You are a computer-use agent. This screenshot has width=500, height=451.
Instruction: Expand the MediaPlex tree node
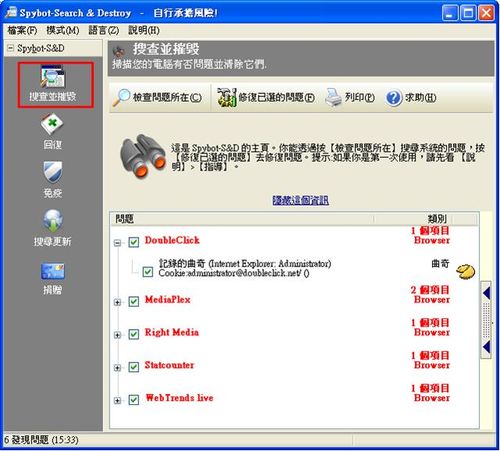click(117, 302)
